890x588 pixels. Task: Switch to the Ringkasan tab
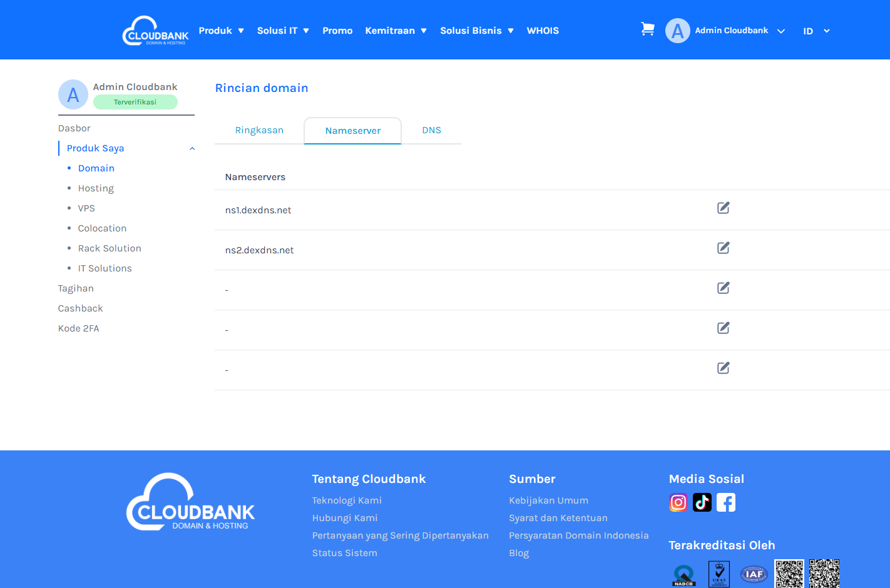(259, 130)
